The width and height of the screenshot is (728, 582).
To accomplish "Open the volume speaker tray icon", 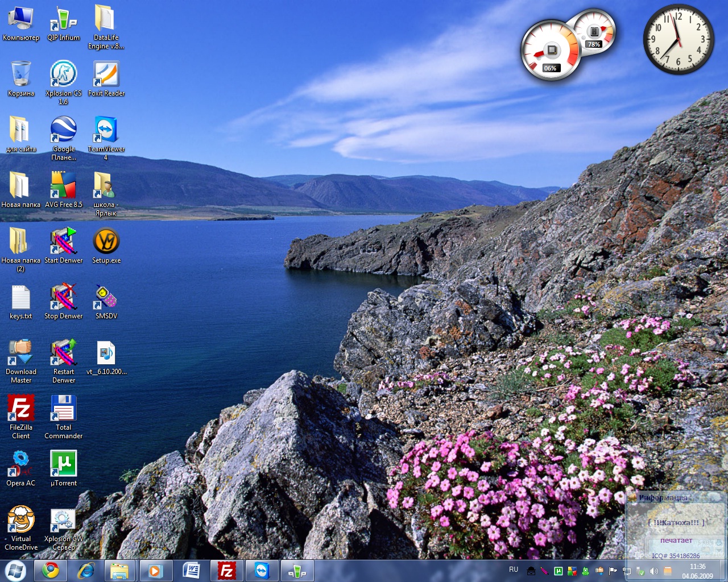I will pyautogui.click(x=653, y=571).
